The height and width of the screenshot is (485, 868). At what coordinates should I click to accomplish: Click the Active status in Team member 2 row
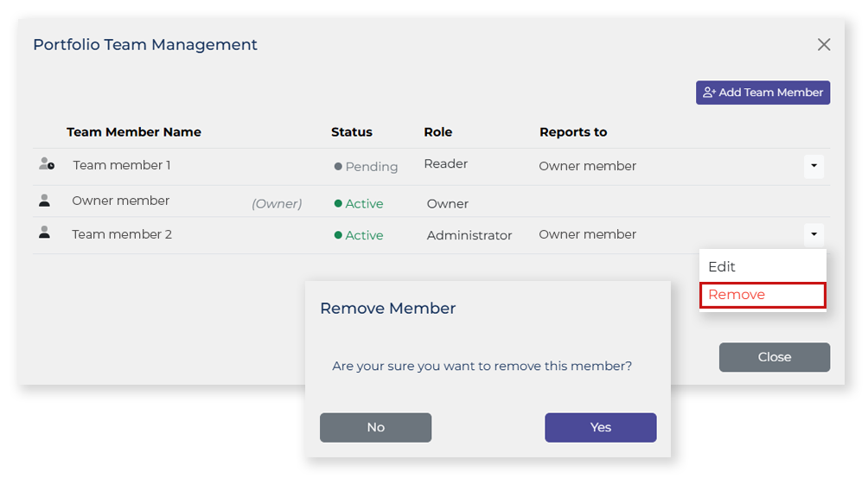pyautogui.click(x=359, y=235)
